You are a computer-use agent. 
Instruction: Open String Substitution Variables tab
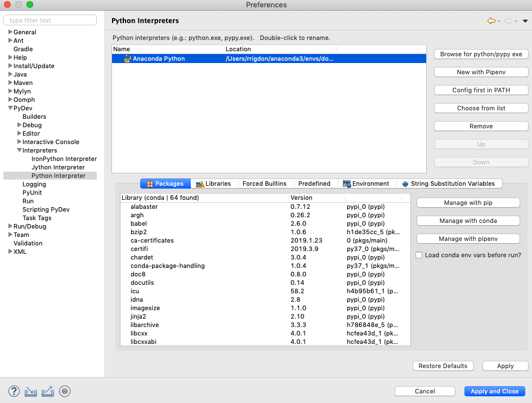(449, 183)
